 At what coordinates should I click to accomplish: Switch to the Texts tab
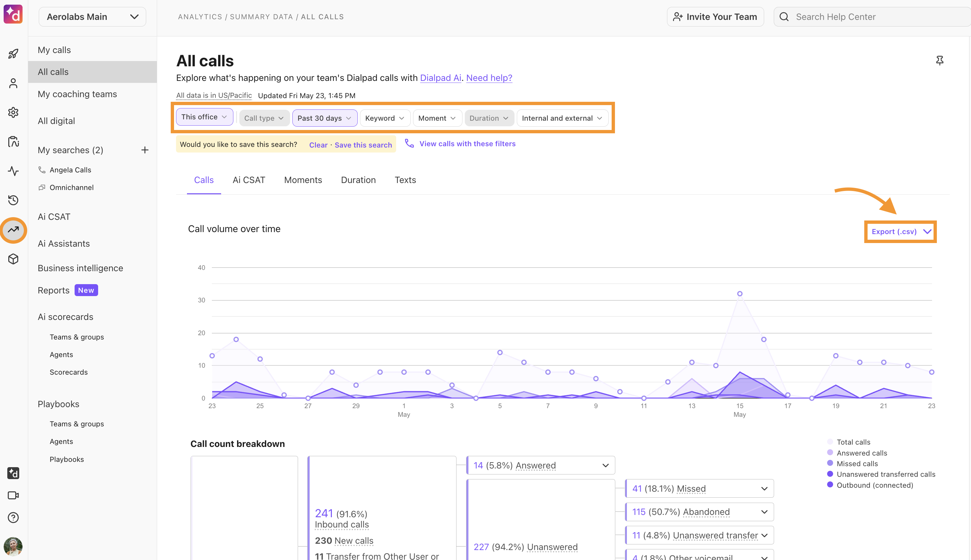click(405, 180)
